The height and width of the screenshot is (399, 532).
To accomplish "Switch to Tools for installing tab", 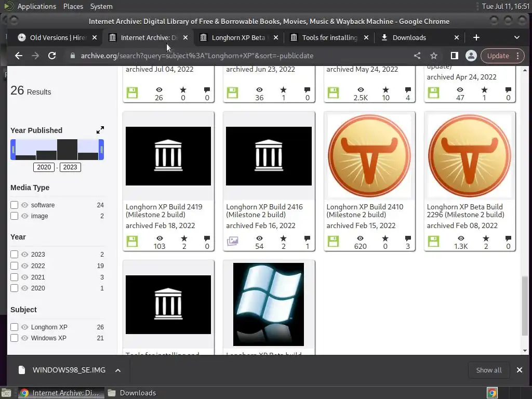I will point(329,37).
